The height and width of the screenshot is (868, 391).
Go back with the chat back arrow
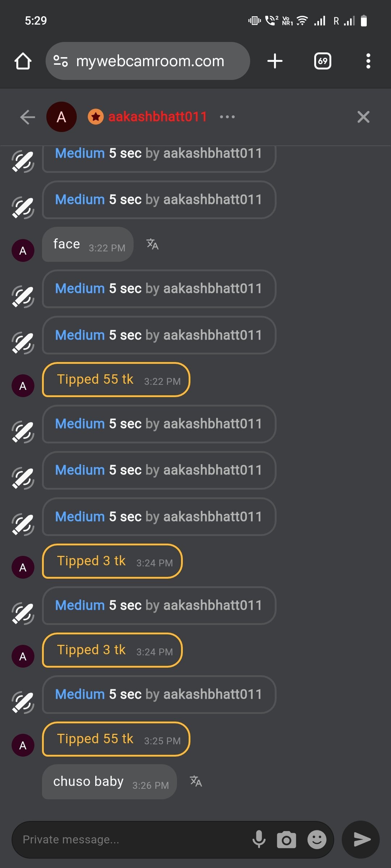click(x=28, y=117)
